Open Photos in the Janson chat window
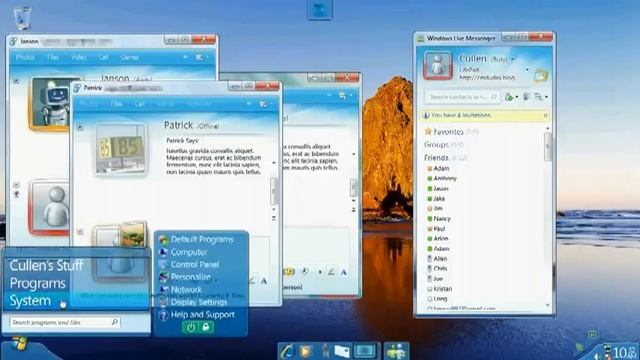This screenshot has width=640, height=360. pyautogui.click(x=25, y=58)
